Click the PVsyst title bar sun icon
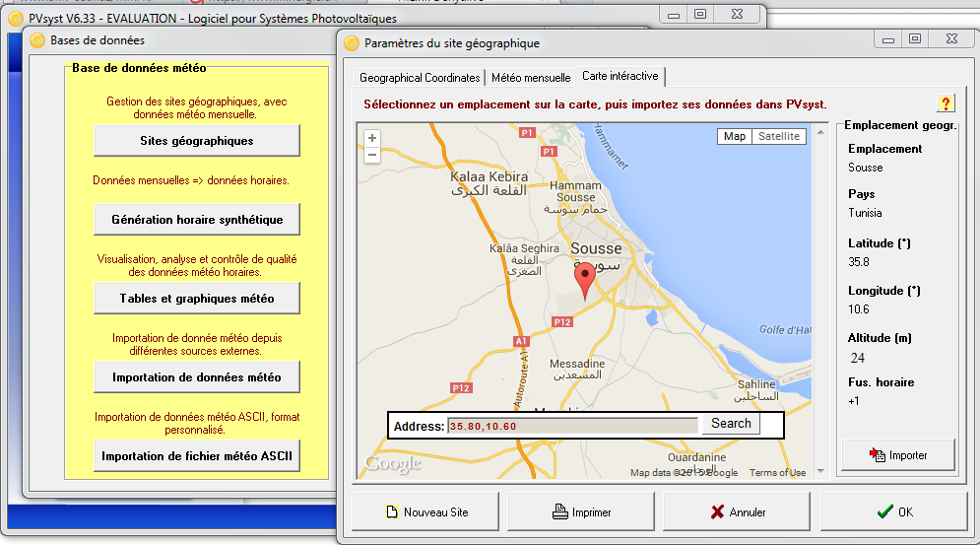 [x=16, y=18]
